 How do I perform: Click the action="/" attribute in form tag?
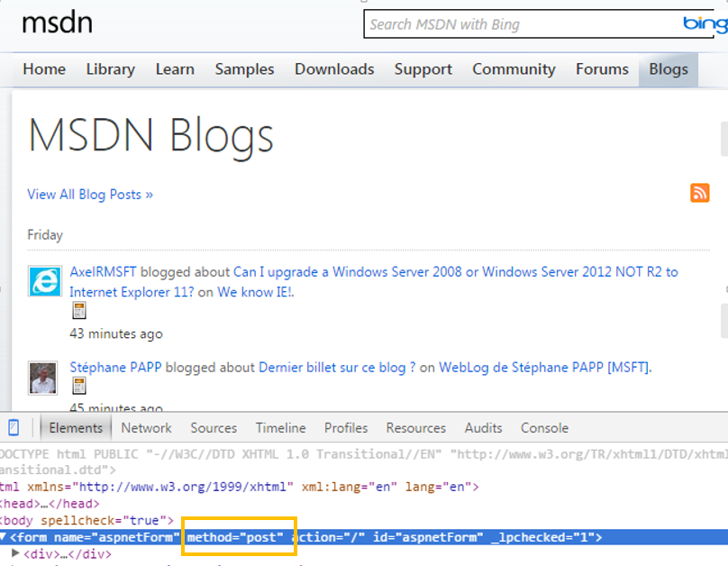click(328, 537)
